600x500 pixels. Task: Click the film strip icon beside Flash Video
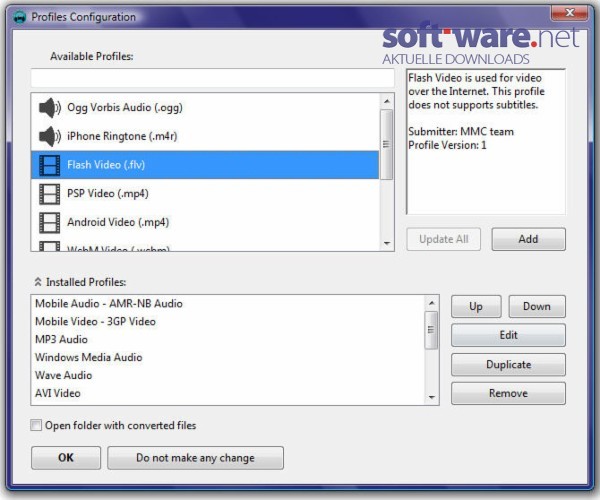coord(49,165)
